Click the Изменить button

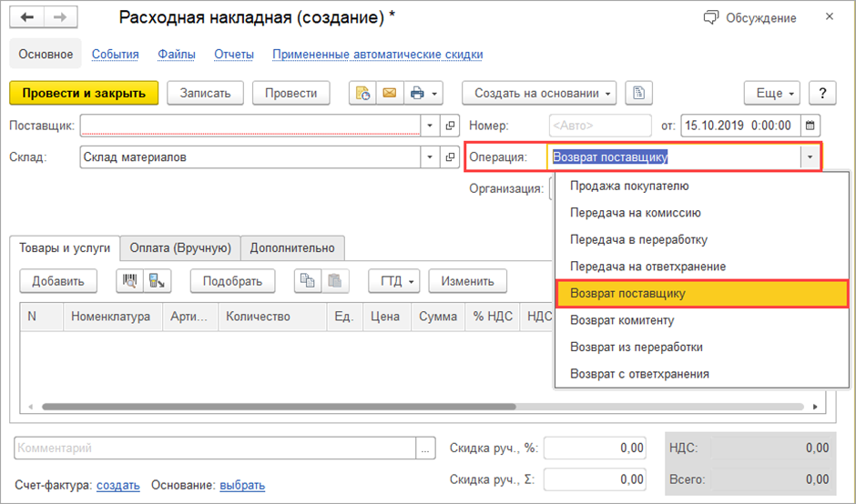tap(468, 281)
